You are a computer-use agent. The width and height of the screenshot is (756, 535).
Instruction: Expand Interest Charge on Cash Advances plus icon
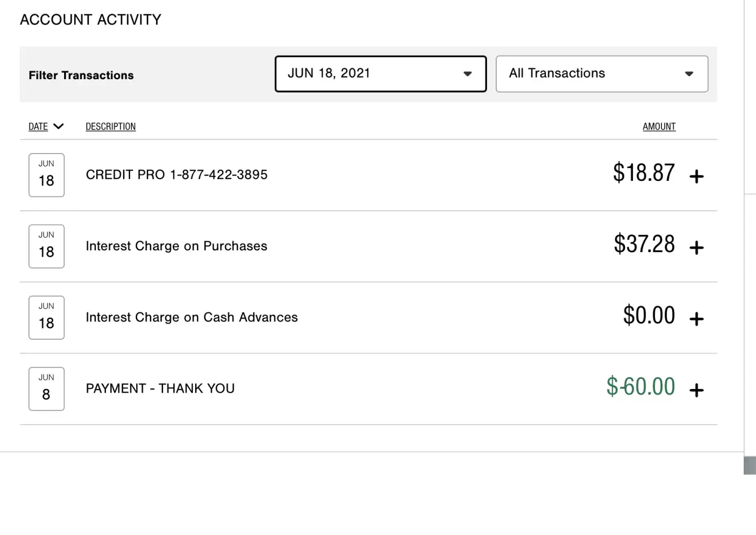tap(696, 319)
